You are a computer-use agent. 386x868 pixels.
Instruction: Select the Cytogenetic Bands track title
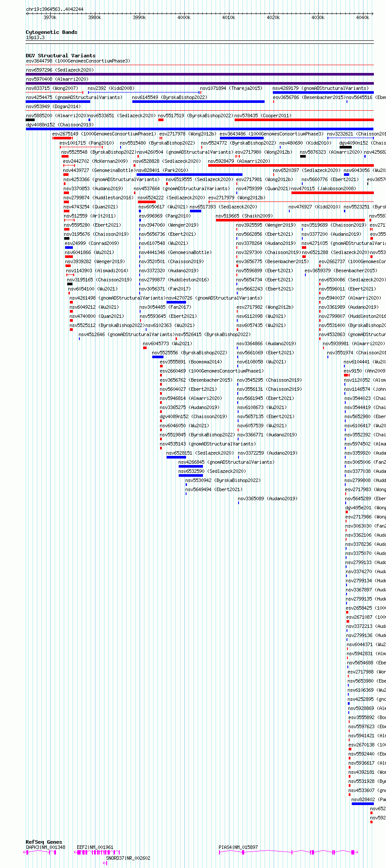[x=52, y=32]
